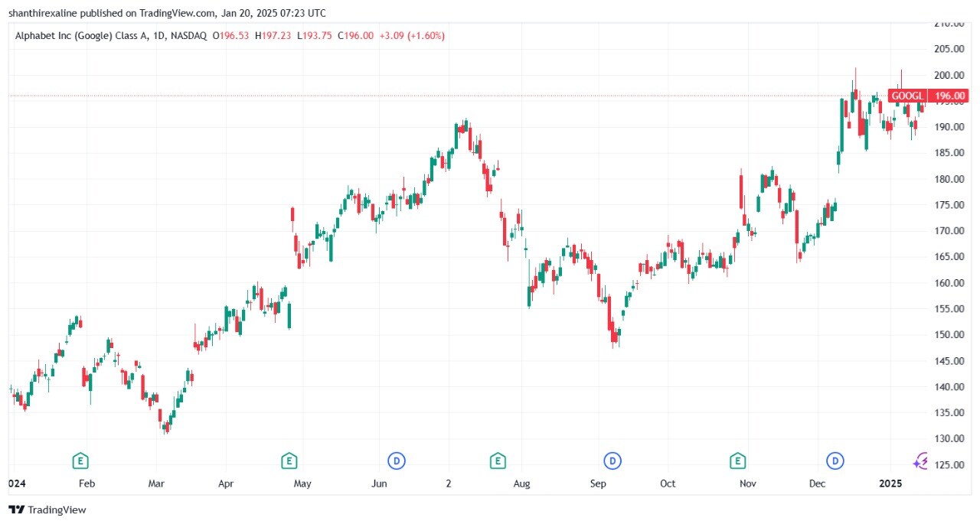Click the red 196.00 current price tag
The height and width of the screenshot is (524, 980).
coord(947,96)
